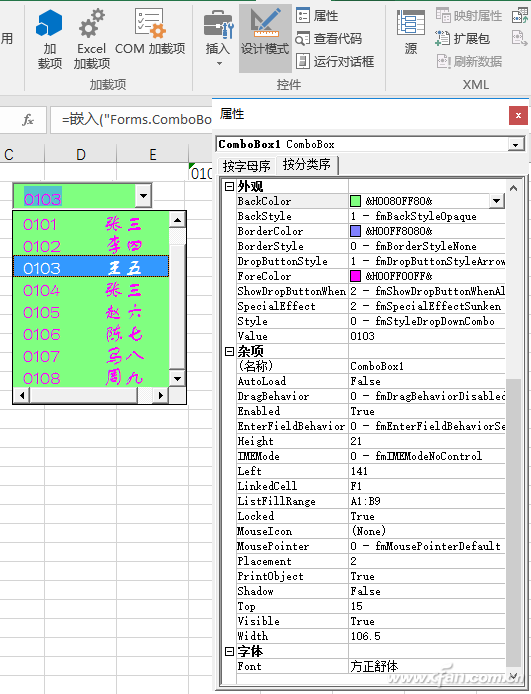Collapse the Appearance (外观) category
This screenshot has width=531, height=694.
click(229, 186)
